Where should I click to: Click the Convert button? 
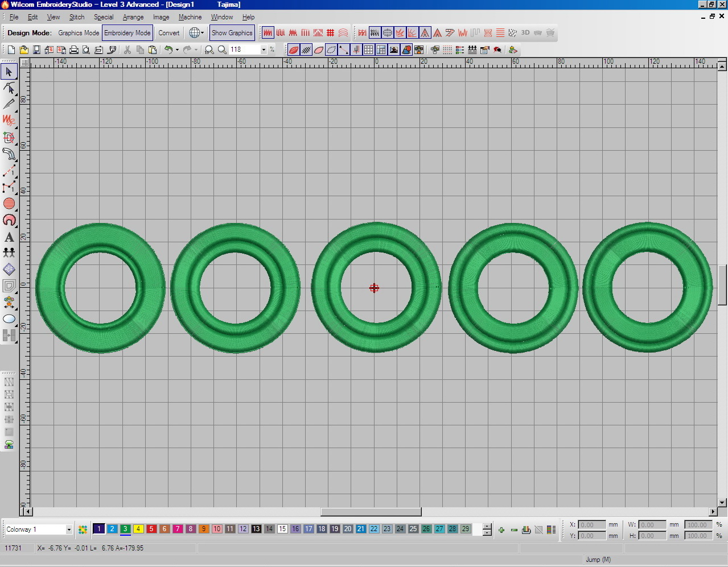(x=168, y=33)
